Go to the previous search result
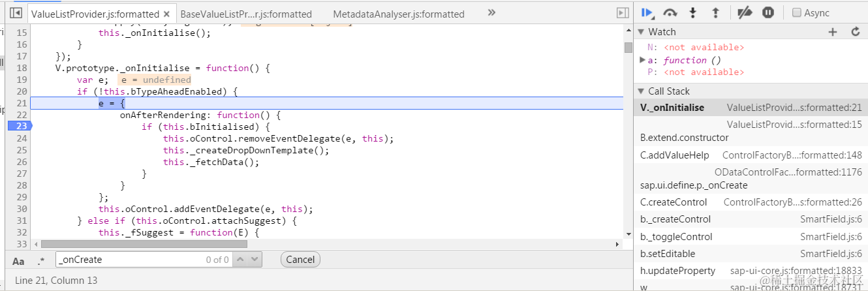The height and width of the screenshot is (291, 868). [240, 260]
